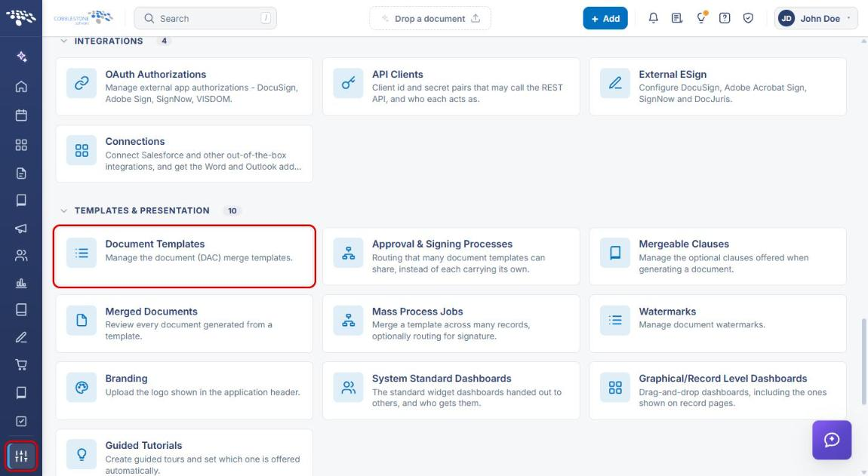Click the CobbleStone logo in the header

[83, 17]
